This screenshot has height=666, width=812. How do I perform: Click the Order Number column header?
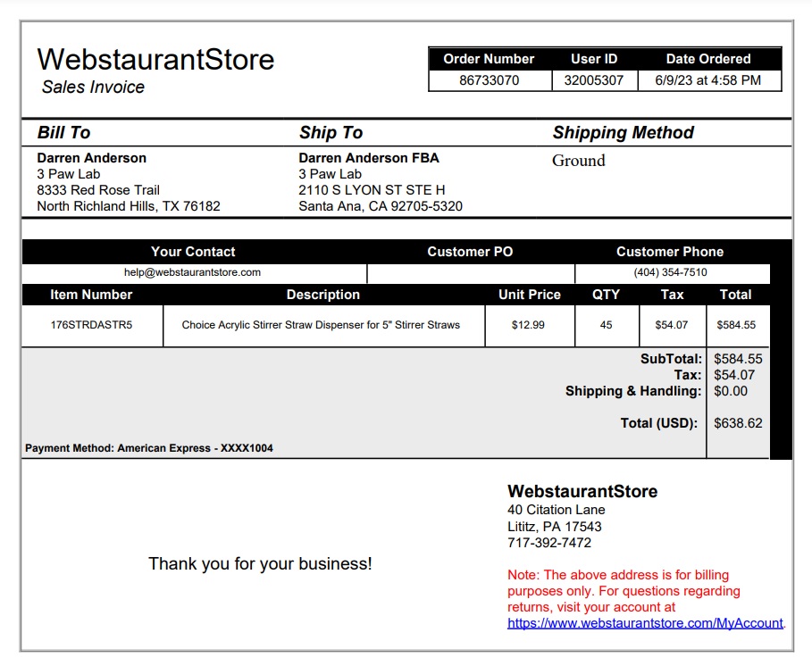[x=489, y=59]
